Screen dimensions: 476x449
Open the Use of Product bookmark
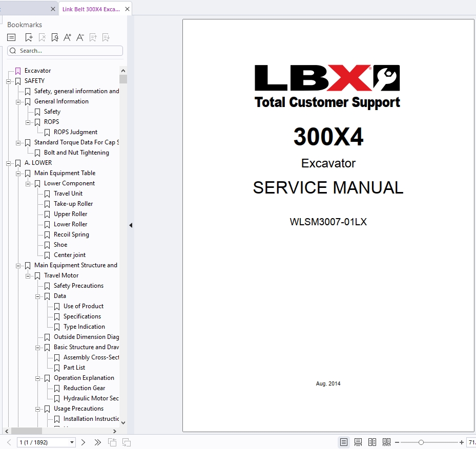[x=84, y=306]
